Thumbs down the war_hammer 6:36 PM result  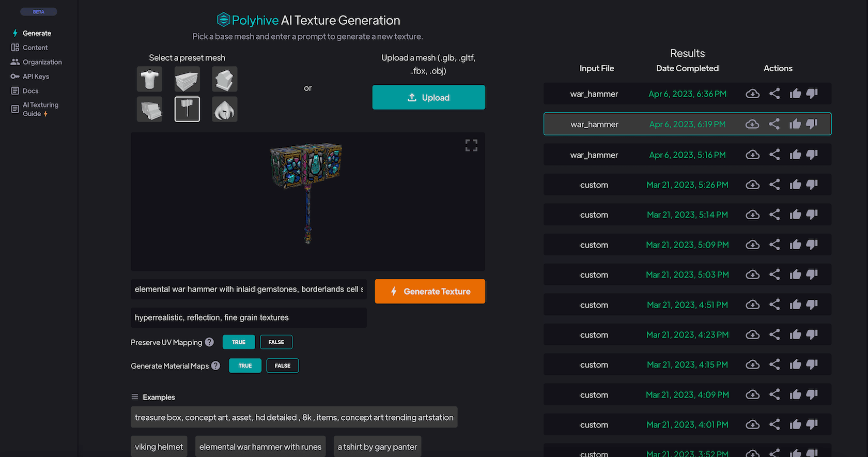coord(812,94)
